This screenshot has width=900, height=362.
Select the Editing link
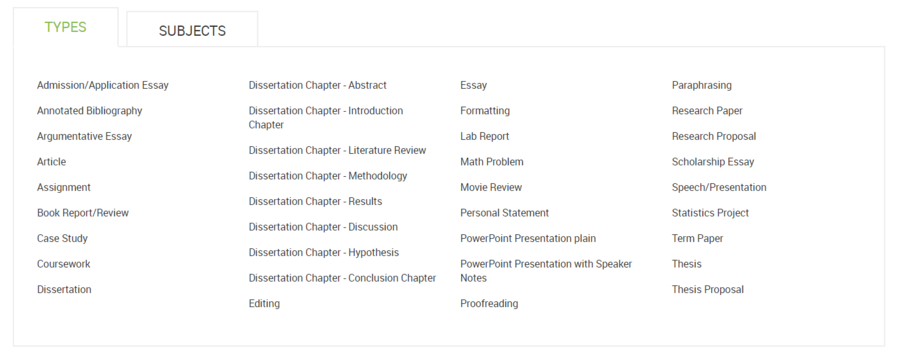click(x=264, y=303)
